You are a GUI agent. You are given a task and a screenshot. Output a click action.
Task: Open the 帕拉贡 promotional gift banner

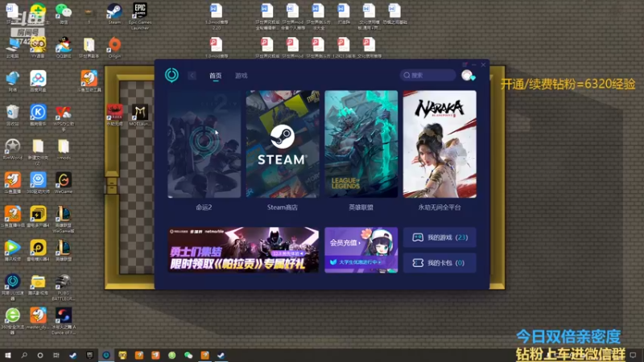click(243, 250)
